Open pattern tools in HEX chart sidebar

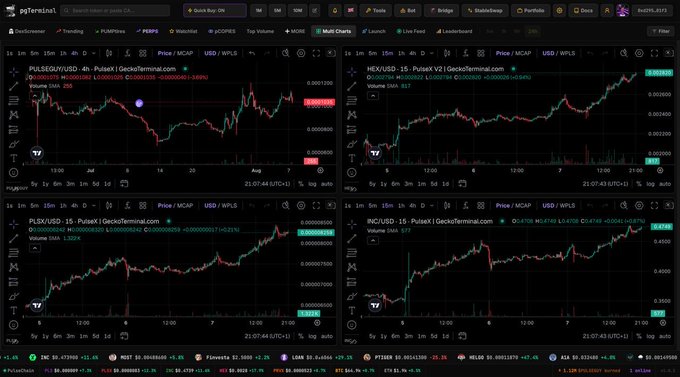(352, 115)
